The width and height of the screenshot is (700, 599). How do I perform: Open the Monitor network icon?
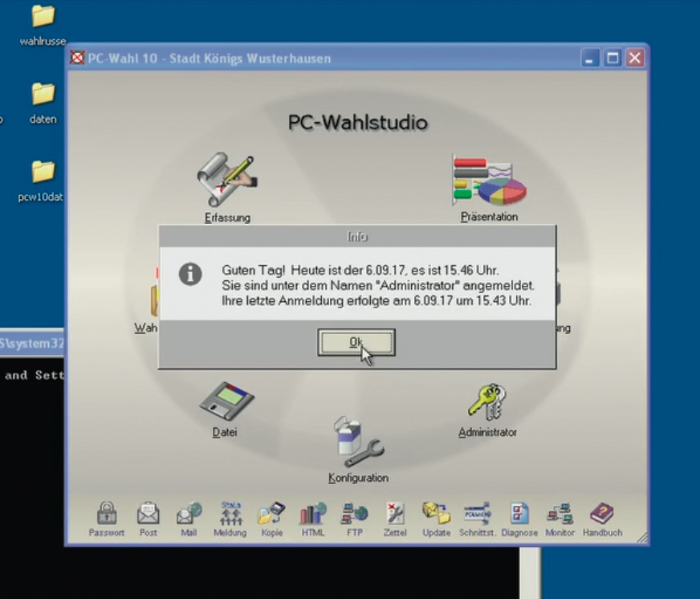tap(560, 514)
